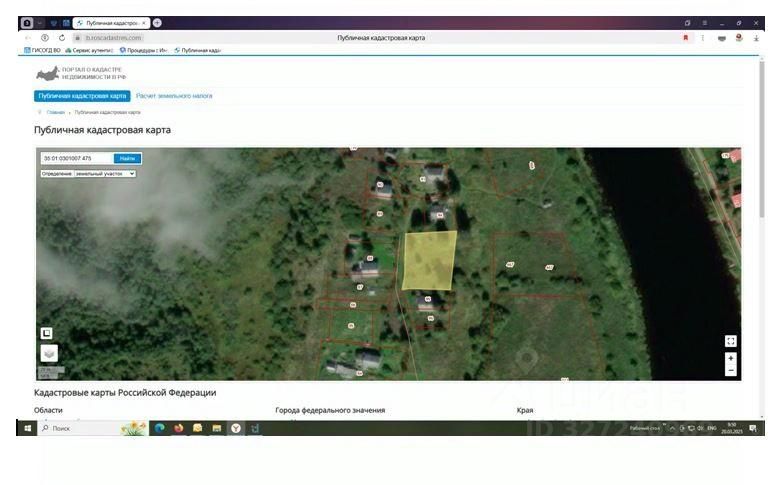
Task: Open 'Публичная кад' bookmark in bookmarks bar
Action: (x=197, y=50)
